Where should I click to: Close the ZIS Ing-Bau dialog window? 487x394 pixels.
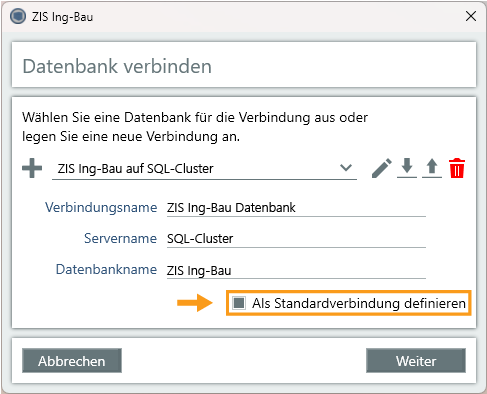[471, 16]
